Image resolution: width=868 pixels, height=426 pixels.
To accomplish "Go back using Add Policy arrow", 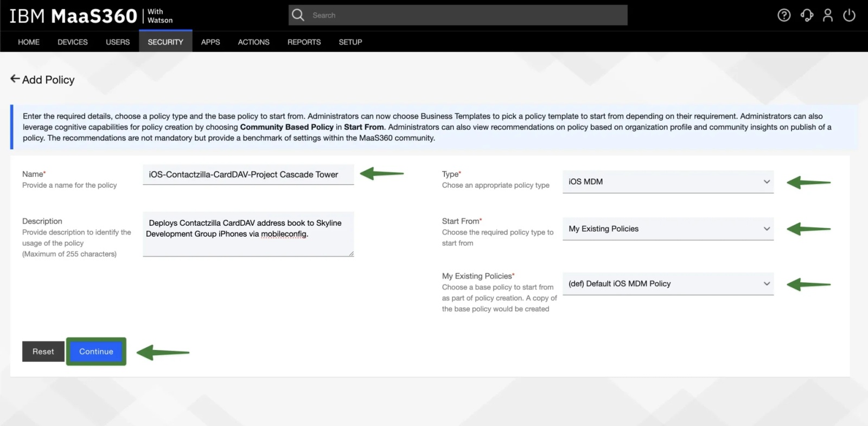I will pos(15,79).
